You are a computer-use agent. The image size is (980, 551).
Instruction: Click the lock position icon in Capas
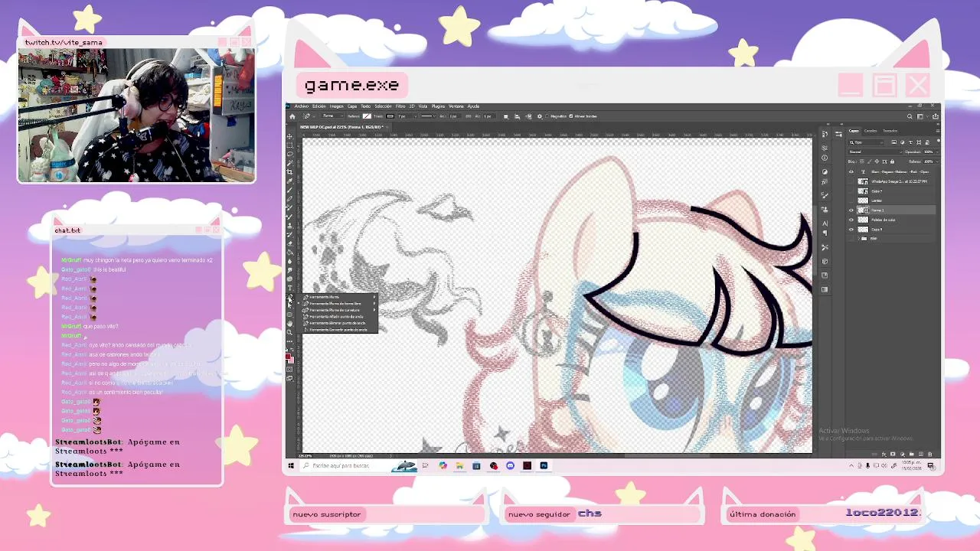[877, 161]
